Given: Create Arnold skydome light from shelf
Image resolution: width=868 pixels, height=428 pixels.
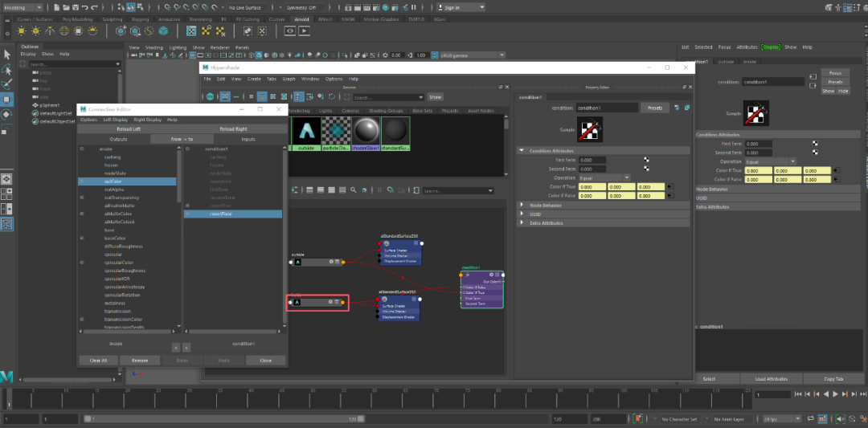Looking at the screenshot, I should coord(63,31).
